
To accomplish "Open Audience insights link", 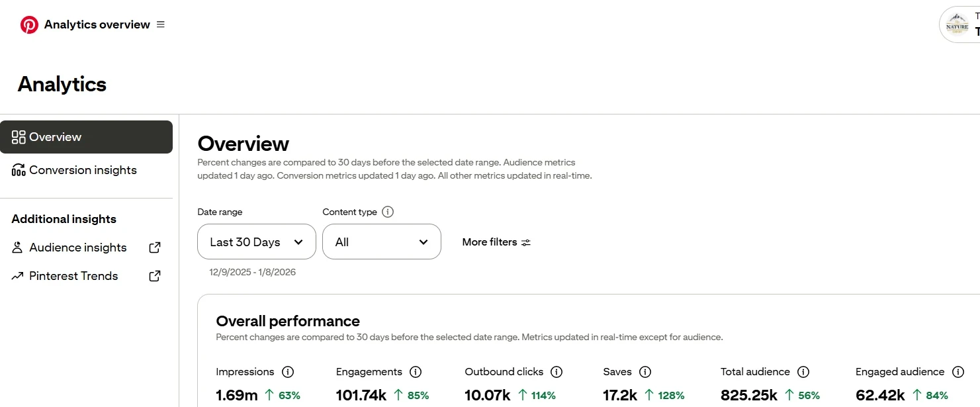I will click(77, 248).
